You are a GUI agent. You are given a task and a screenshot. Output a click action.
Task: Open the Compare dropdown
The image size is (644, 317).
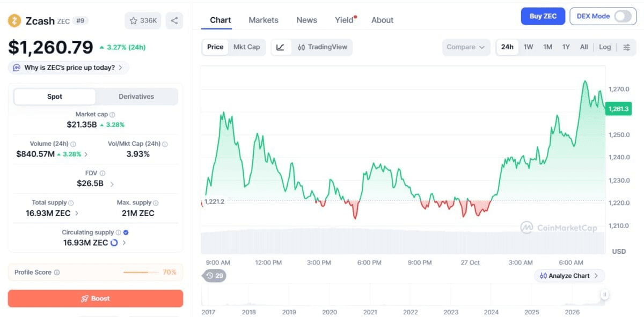tap(466, 47)
